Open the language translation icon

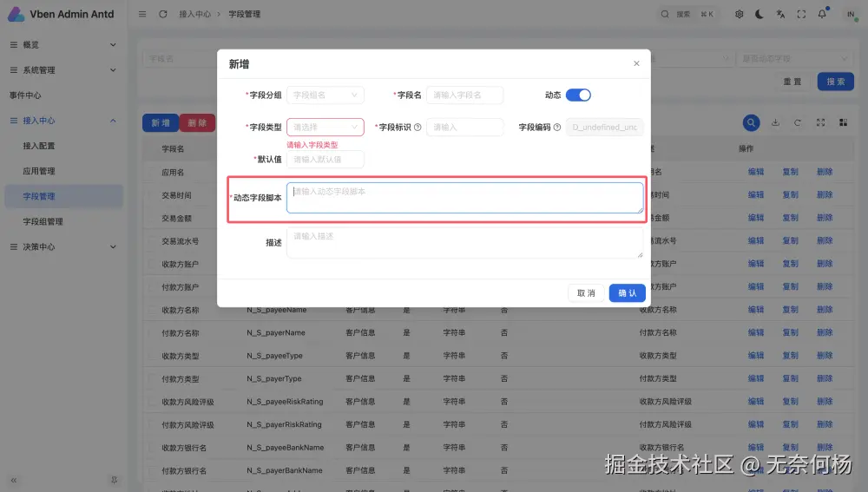[780, 14]
